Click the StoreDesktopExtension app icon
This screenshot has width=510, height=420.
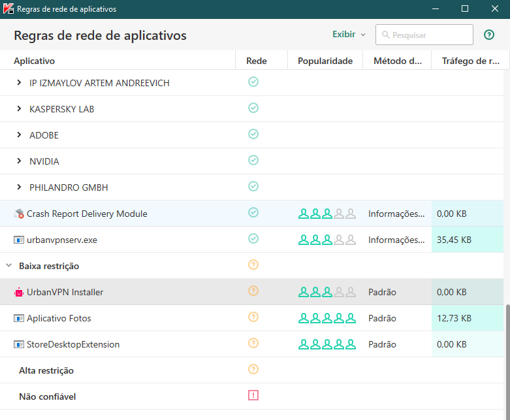tap(18, 344)
